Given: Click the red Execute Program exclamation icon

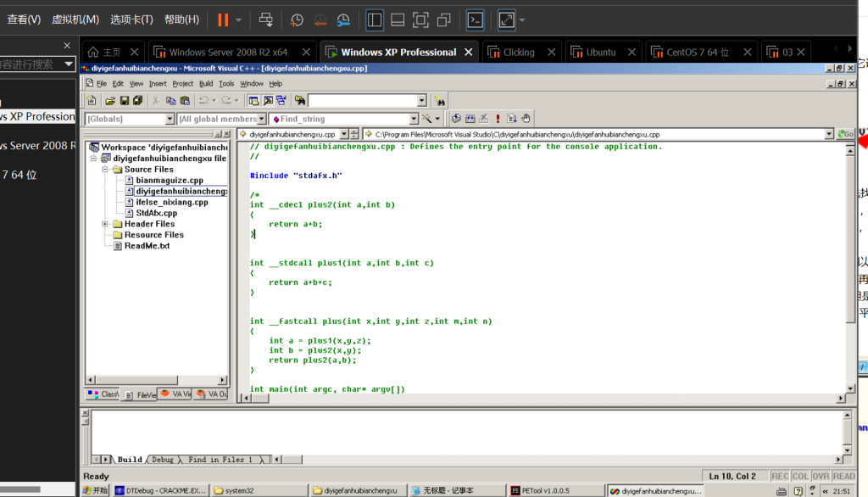Looking at the screenshot, I should [498, 119].
